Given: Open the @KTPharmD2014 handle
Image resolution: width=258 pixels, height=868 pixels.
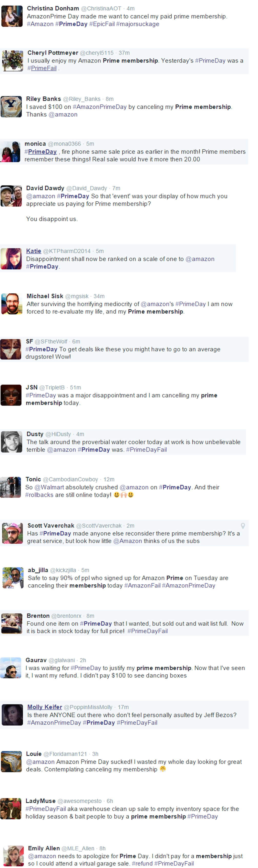Looking at the screenshot, I should [67, 251].
